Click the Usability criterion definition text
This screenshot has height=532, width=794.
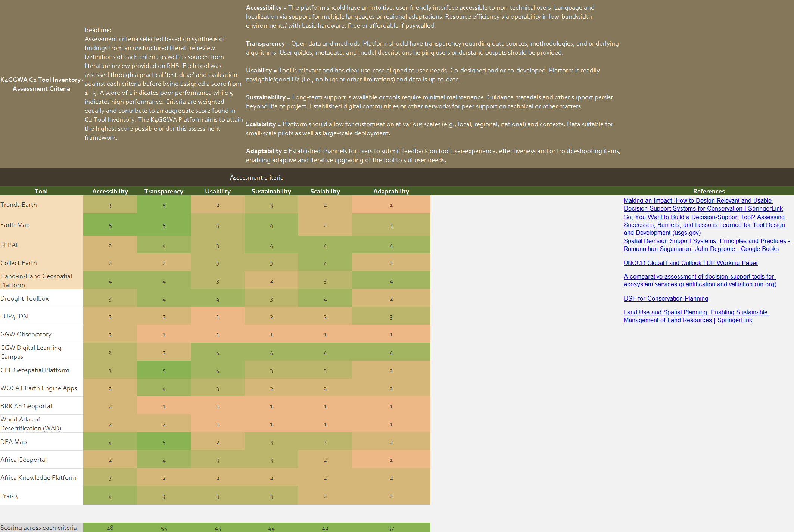pos(423,75)
